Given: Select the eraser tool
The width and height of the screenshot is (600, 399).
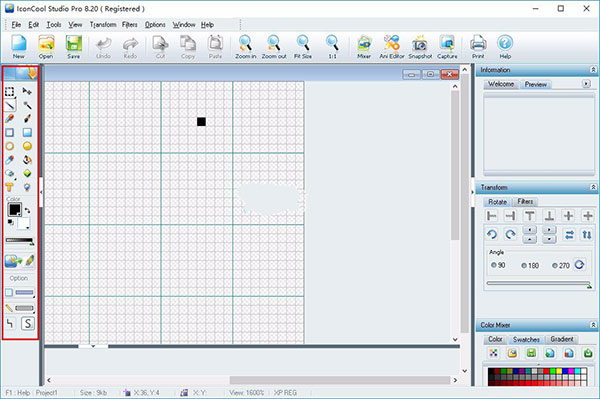Looking at the screenshot, I should click(10, 174).
